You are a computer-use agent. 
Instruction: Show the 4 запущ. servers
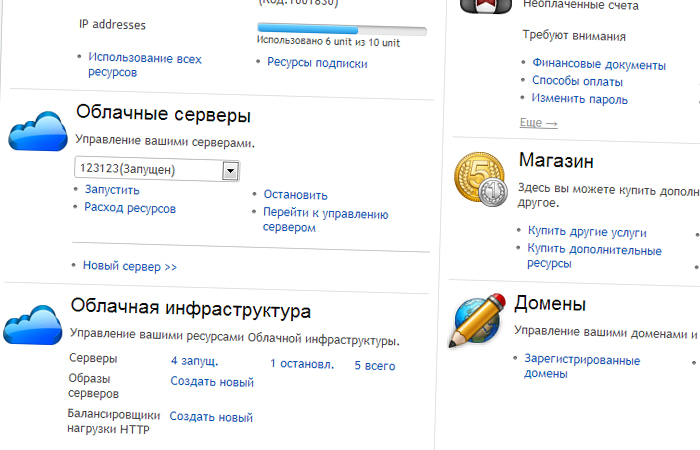[x=195, y=361]
